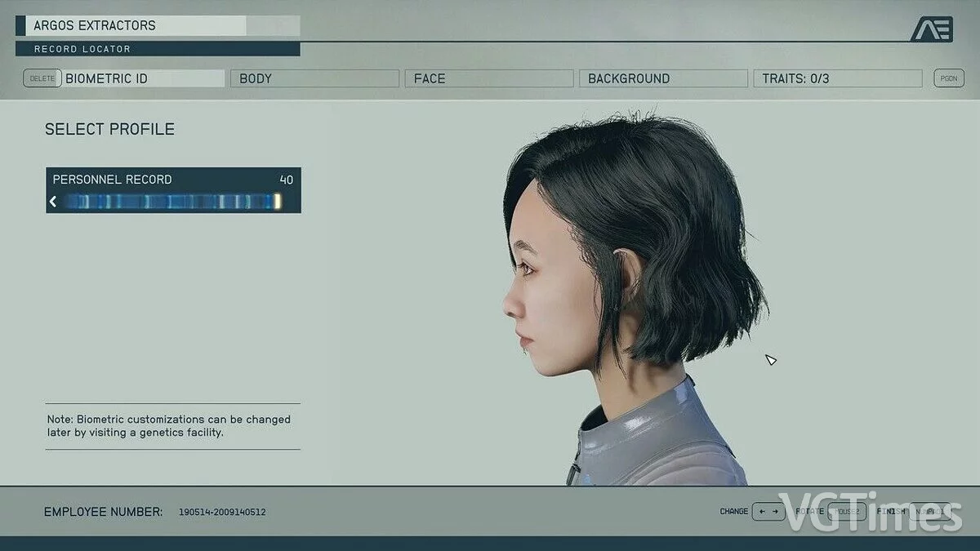Click the biometric customizations note text
Viewport: 980px width, 551px height.
click(x=169, y=425)
